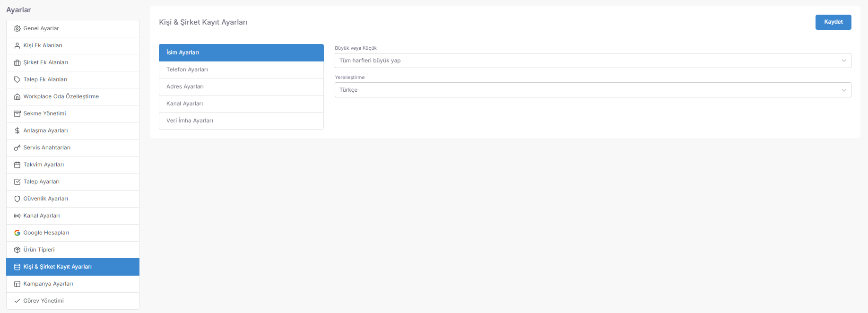This screenshot has height=313, width=868.
Task: Click the tag icon beside Talep Ek Alanları
Action: tap(17, 79)
